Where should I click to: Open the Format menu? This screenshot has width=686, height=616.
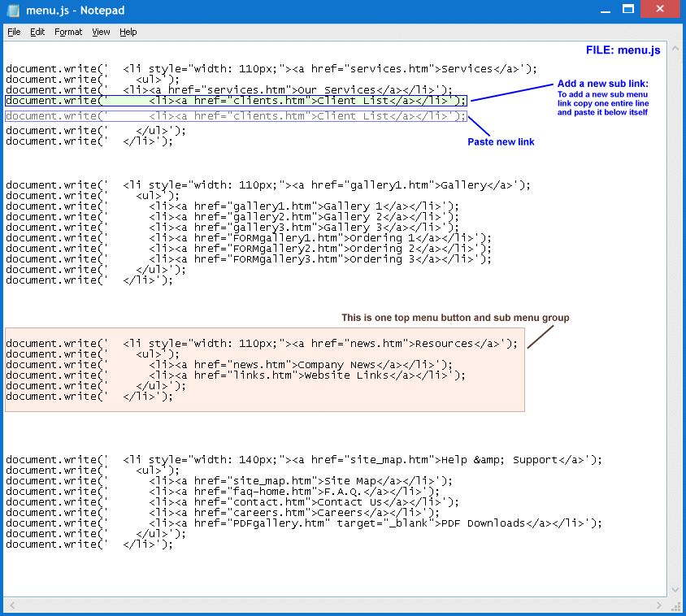click(68, 32)
